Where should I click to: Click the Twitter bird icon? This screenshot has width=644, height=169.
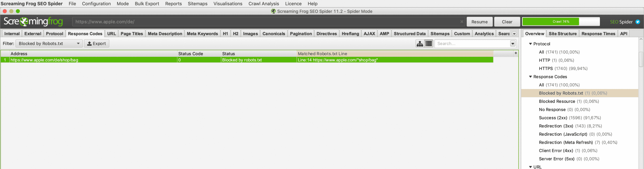[638, 22]
